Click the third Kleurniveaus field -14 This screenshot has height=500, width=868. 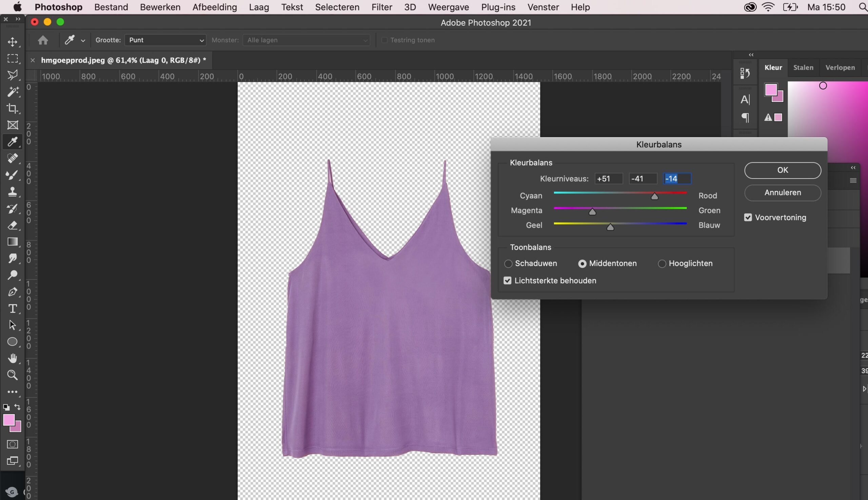677,179
